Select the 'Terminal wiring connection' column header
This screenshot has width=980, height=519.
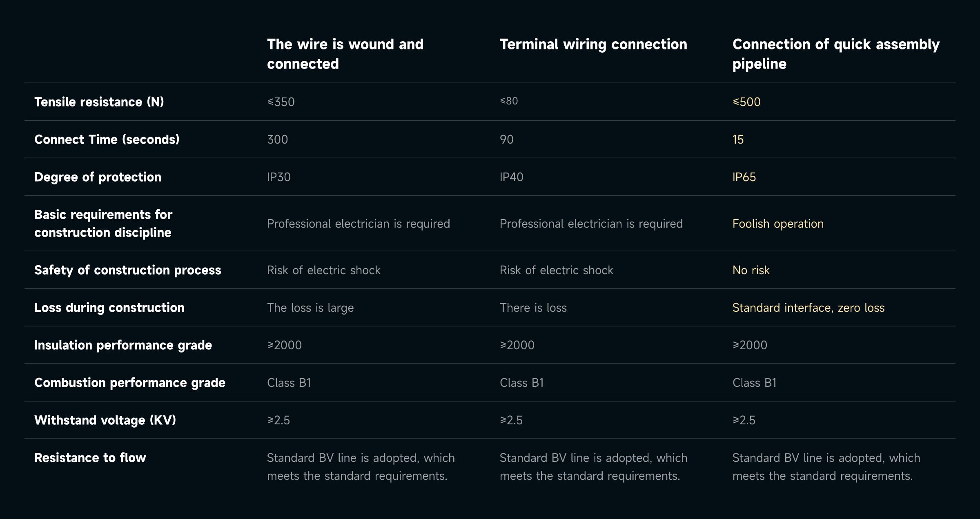pyautogui.click(x=593, y=44)
